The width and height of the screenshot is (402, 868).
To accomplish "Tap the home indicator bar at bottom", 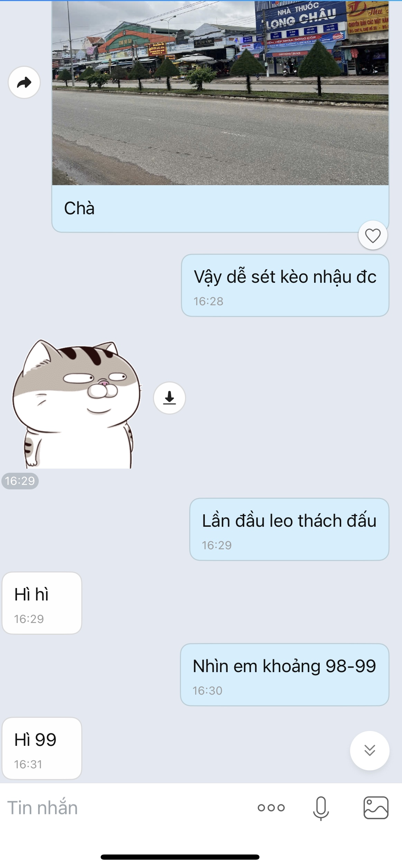I will (x=180, y=857).
